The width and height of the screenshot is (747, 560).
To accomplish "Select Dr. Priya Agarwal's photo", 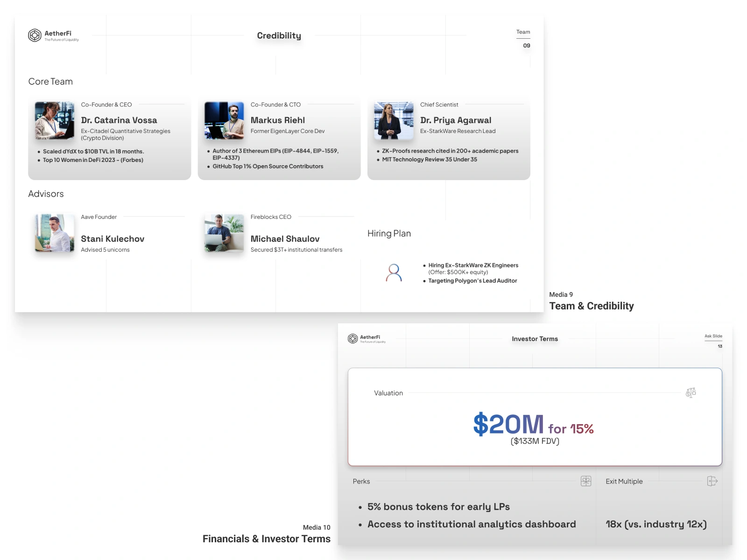I will pyautogui.click(x=394, y=120).
